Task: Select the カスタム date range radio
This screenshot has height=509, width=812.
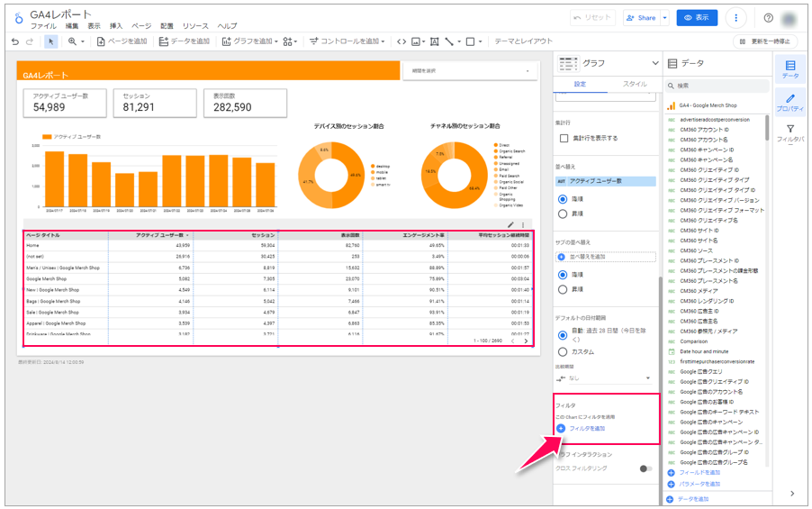Action: click(563, 352)
